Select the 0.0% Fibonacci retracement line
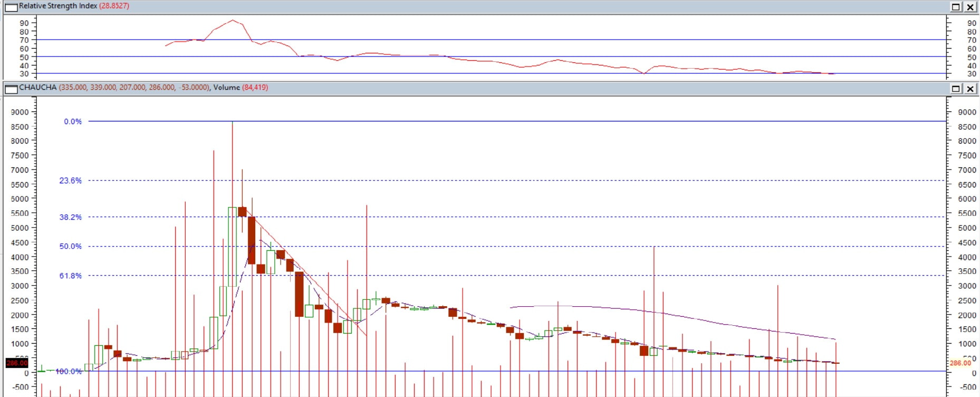The width and height of the screenshot is (980, 397). tap(517, 121)
